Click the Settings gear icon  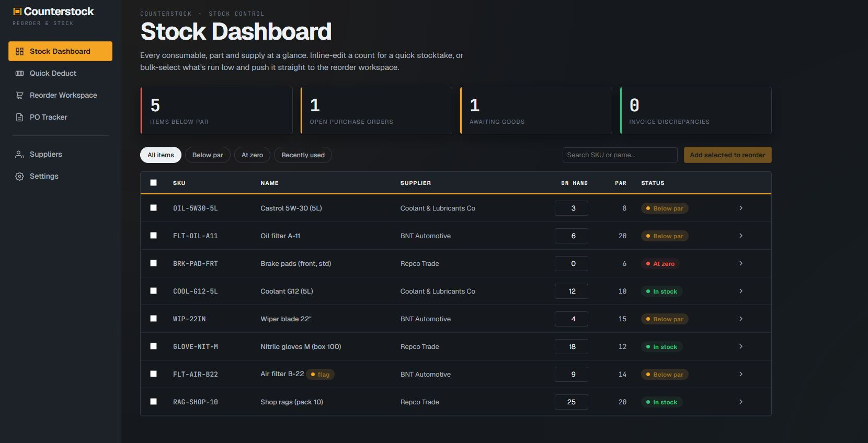point(19,176)
